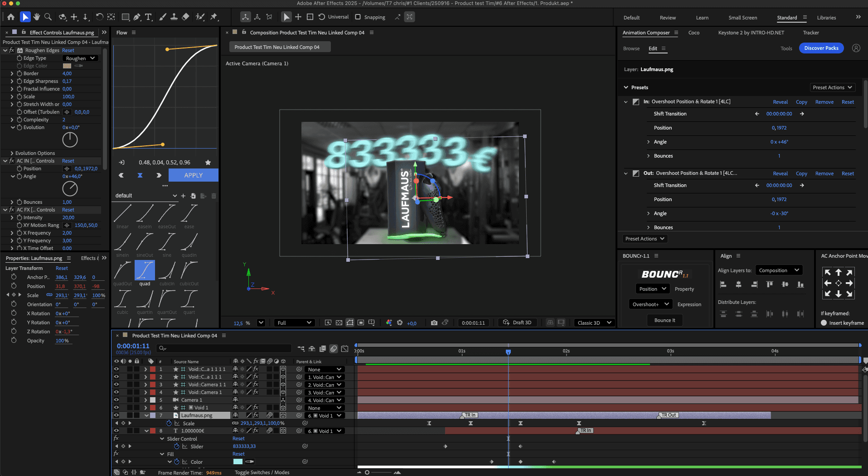Select the Insert keyframe radio button
868x476 pixels.
(x=824, y=323)
